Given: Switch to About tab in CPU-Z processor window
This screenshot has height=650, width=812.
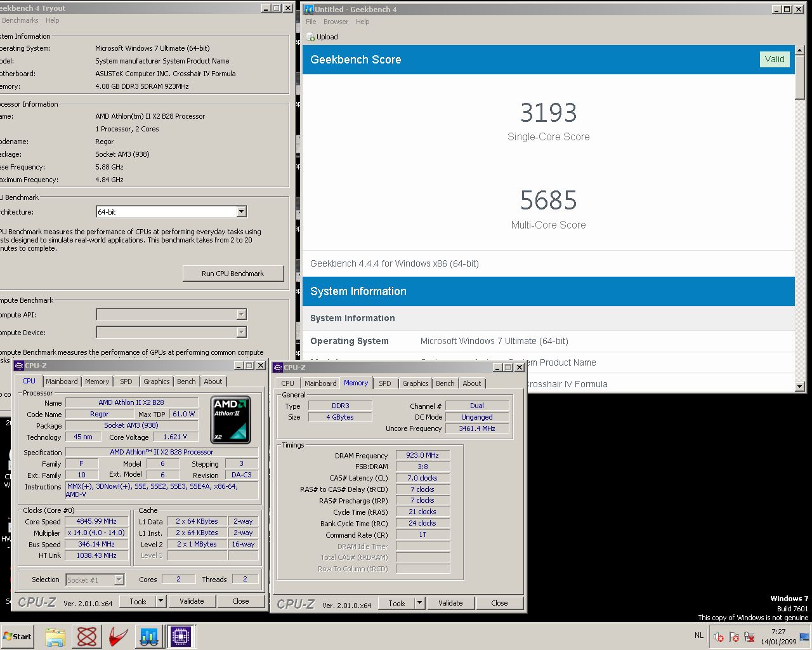Looking at the screenshot, I should pos(213,381).
